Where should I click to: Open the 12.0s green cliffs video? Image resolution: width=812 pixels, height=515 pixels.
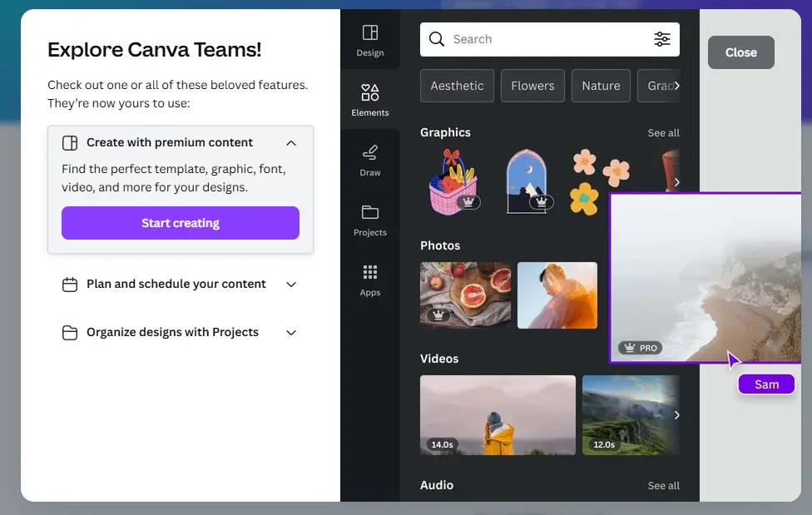(631, 415)
